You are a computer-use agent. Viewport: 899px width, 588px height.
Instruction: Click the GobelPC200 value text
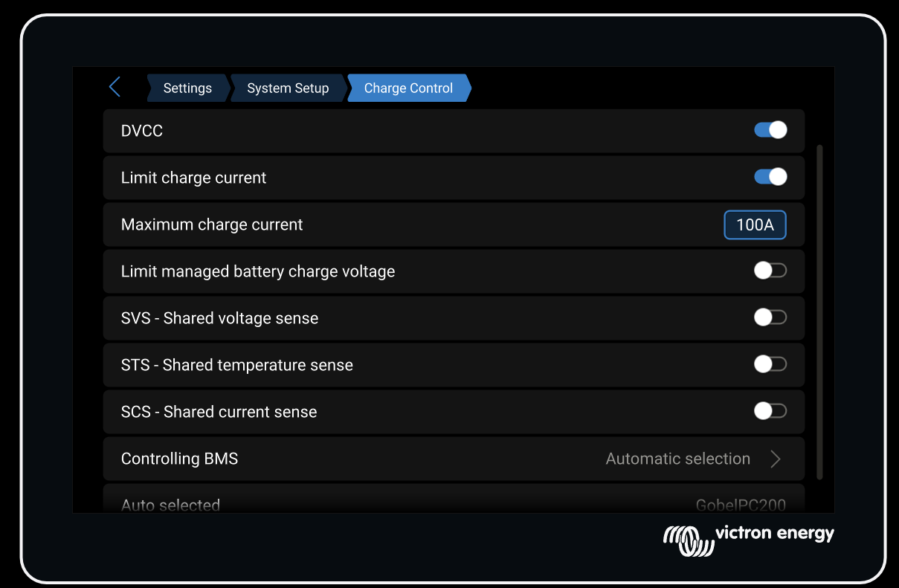[x=740, y=505]
